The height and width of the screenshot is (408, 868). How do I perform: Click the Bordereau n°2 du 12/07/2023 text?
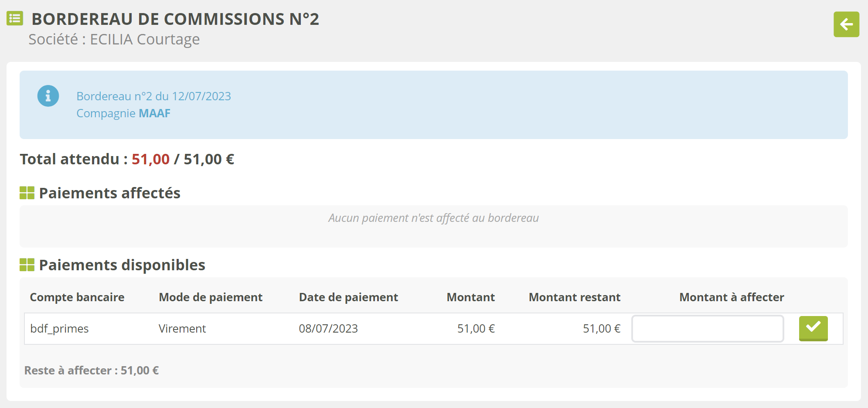point(153,96)
